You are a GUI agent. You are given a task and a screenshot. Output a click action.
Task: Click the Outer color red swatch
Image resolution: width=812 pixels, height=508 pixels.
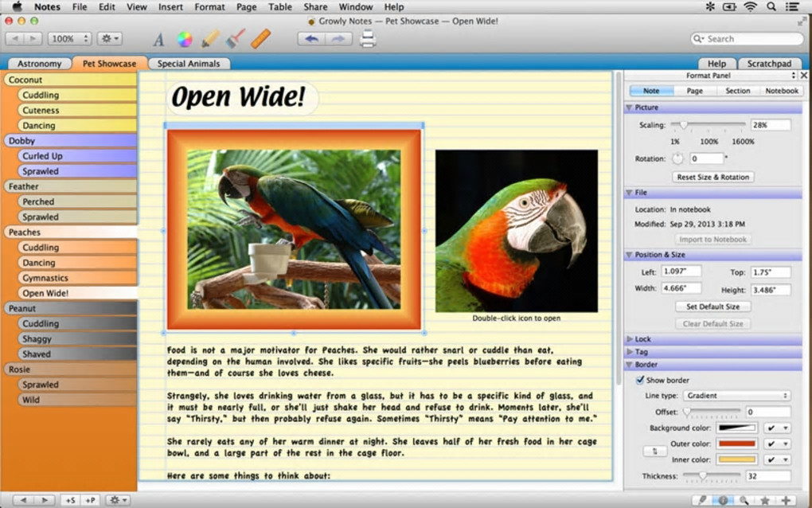(x=737, y=444)
